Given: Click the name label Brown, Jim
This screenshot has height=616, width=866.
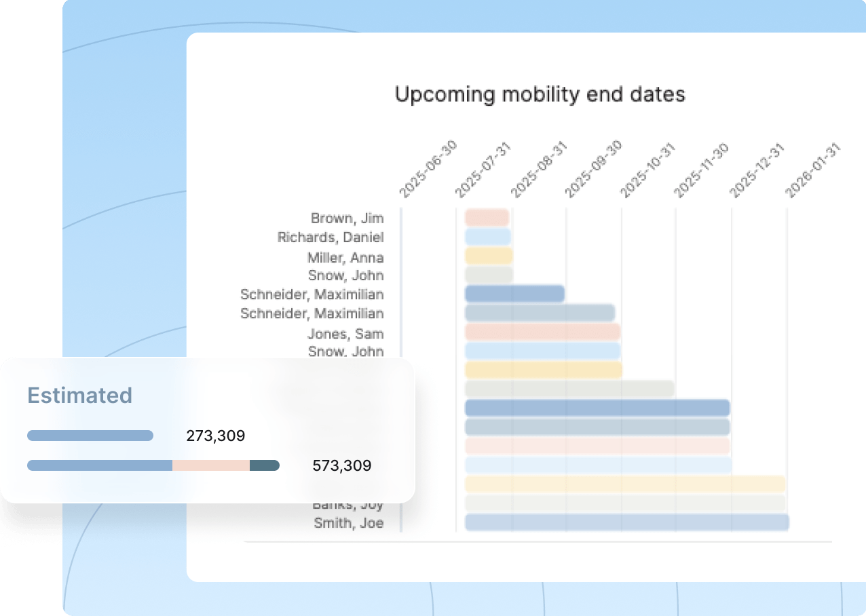Looking at the screenshot, I should (x=347, y=218).
